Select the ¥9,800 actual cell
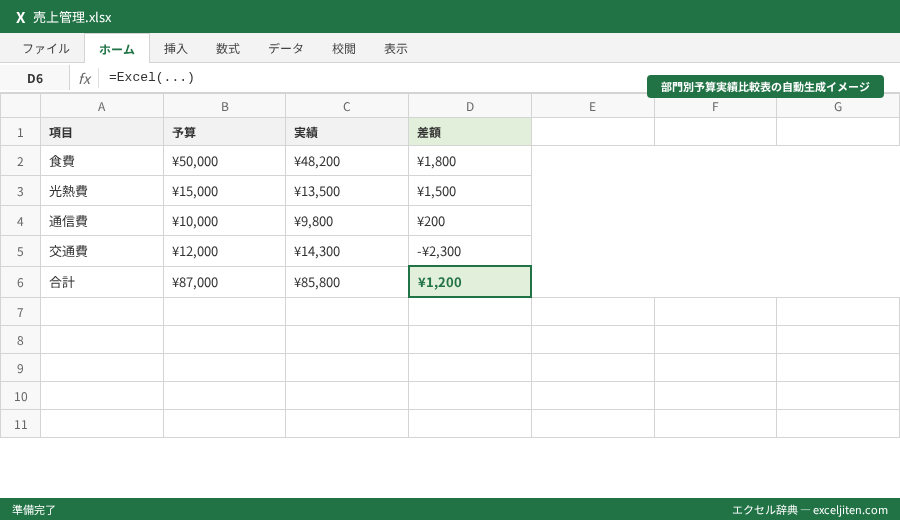The width and height of the screenshot is (900, 520). point(347,220)
